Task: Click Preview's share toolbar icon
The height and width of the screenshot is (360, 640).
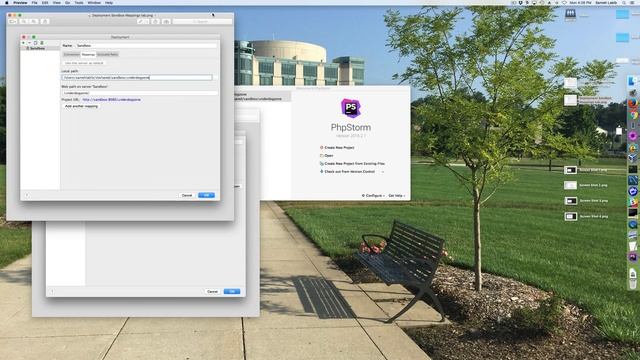Action: pos(45,21)
